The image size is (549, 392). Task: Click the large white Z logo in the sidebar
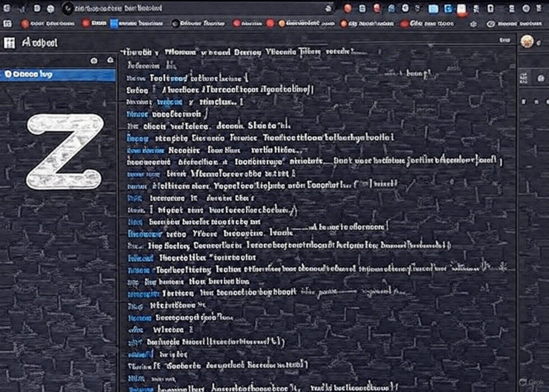click(66, 151)
